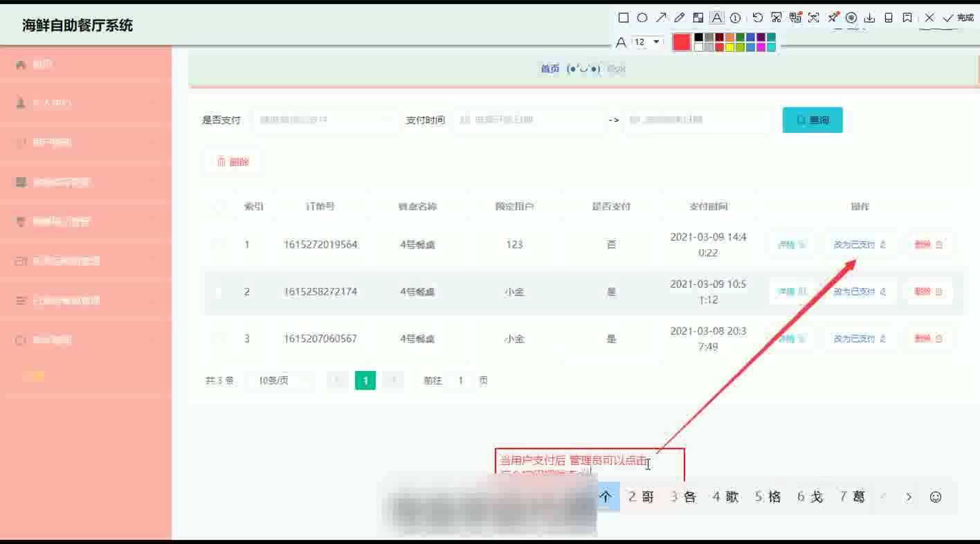Choose the arrow drawing tool
980x544 pixels.
(661, 18)
